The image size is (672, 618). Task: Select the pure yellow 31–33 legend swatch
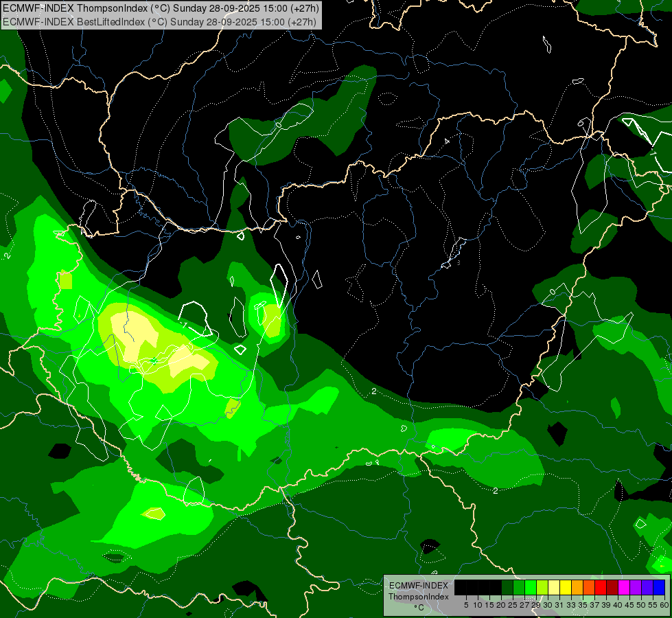tap(566, 587)
